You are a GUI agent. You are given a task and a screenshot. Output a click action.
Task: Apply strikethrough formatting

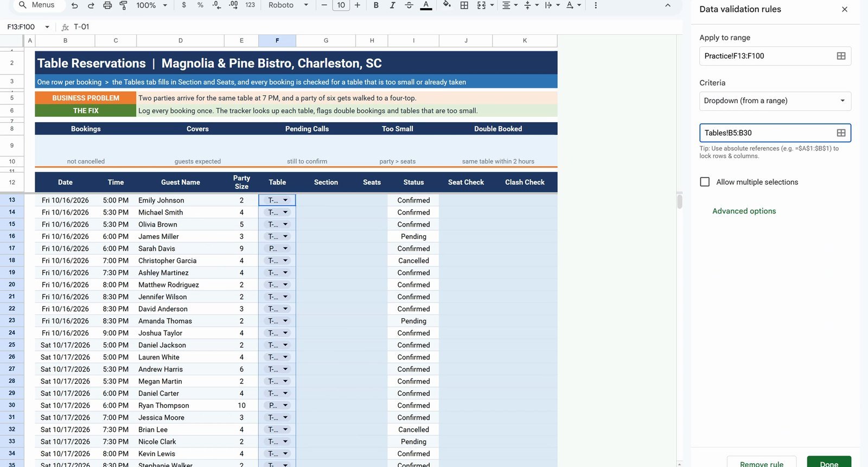(409, 5)
